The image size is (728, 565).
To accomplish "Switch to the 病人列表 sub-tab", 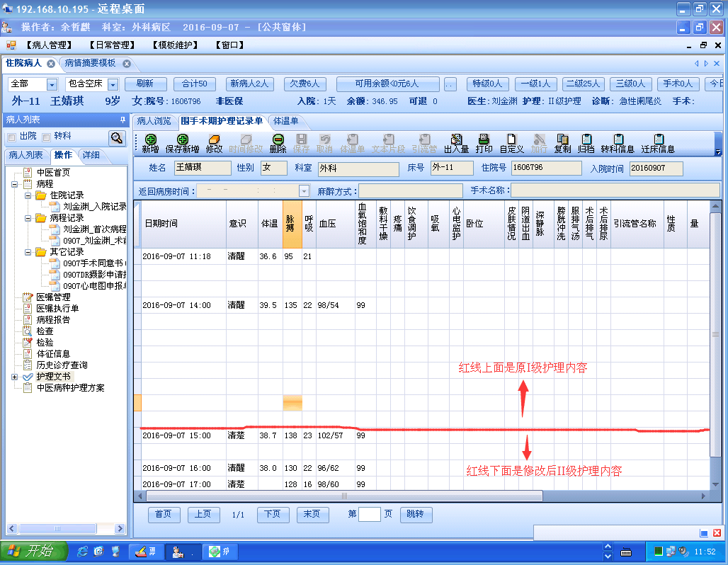I will pos(26,155).
